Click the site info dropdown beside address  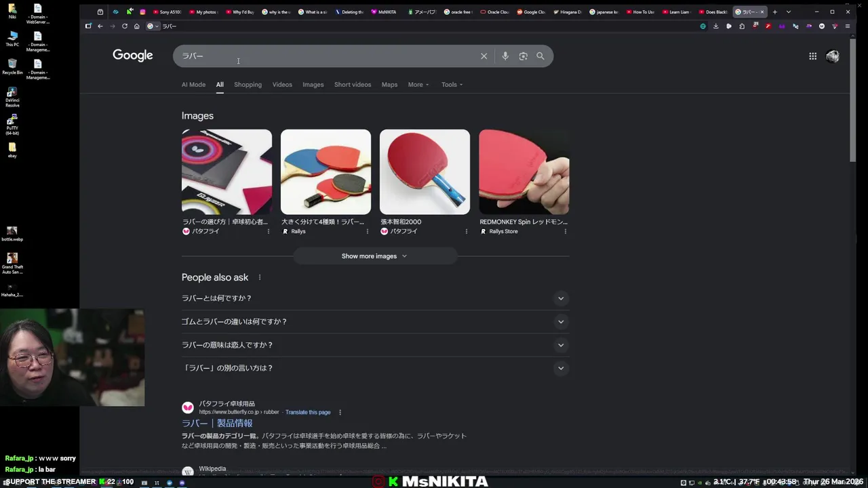[x=153, y=26]
